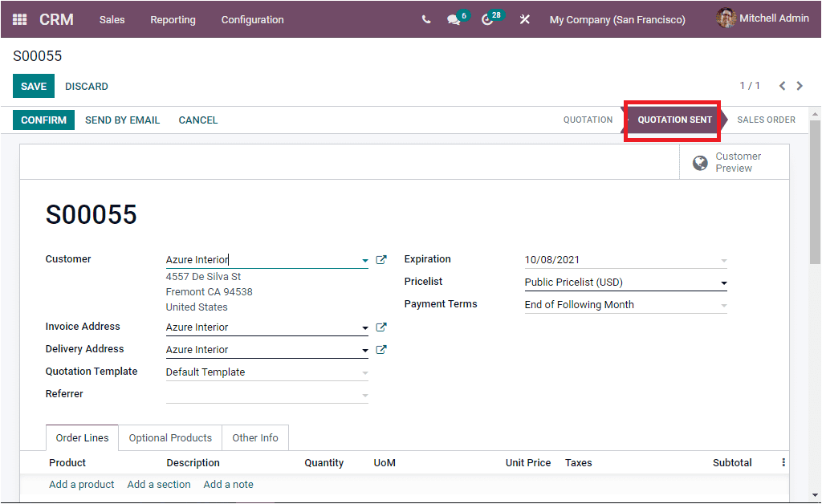Click the CONFIRM button

(x=43, y=119)
